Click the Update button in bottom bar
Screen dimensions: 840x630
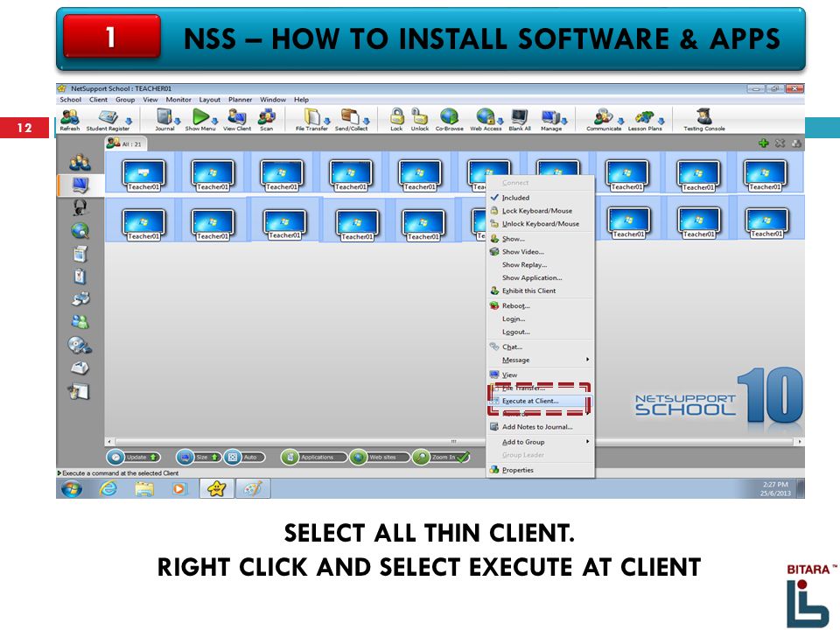click(133, 457)
